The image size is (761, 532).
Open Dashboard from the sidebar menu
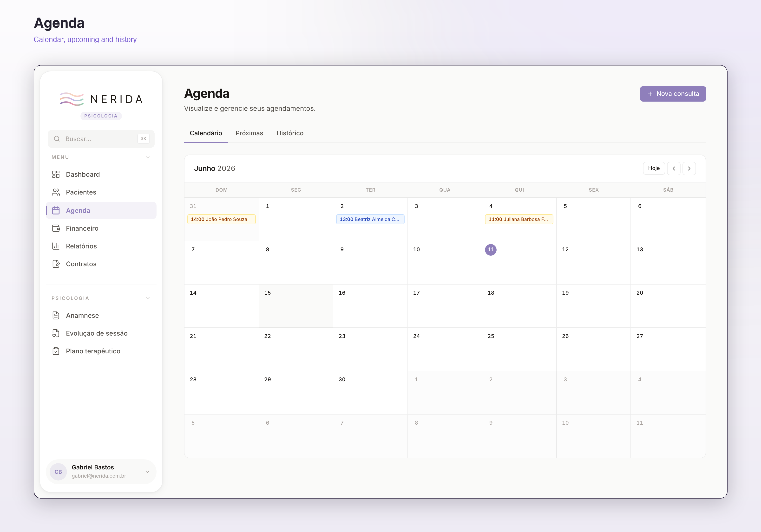pyautogui.click(x=101, y=174)
